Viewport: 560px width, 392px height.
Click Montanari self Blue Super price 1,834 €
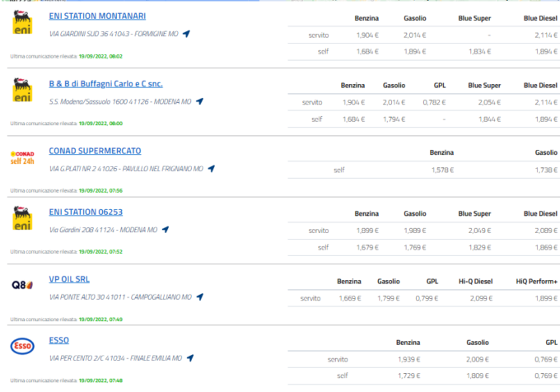coord(479,52)
